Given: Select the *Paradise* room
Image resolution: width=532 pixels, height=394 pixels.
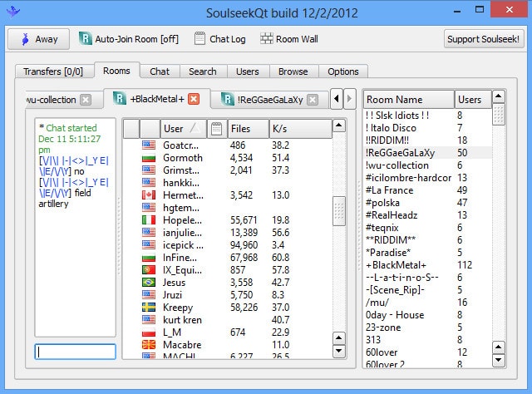Looking at the screenshot, I should 427,253.
